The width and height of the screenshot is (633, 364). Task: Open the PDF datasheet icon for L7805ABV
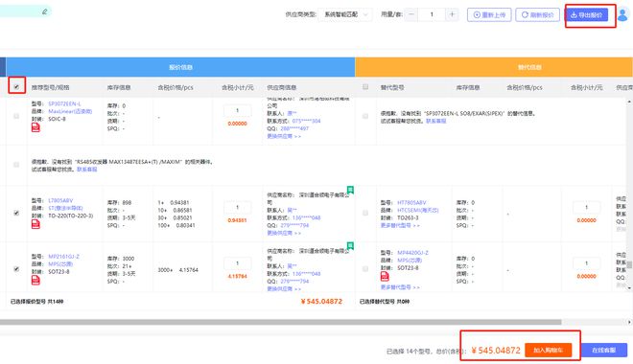(35, 224)
